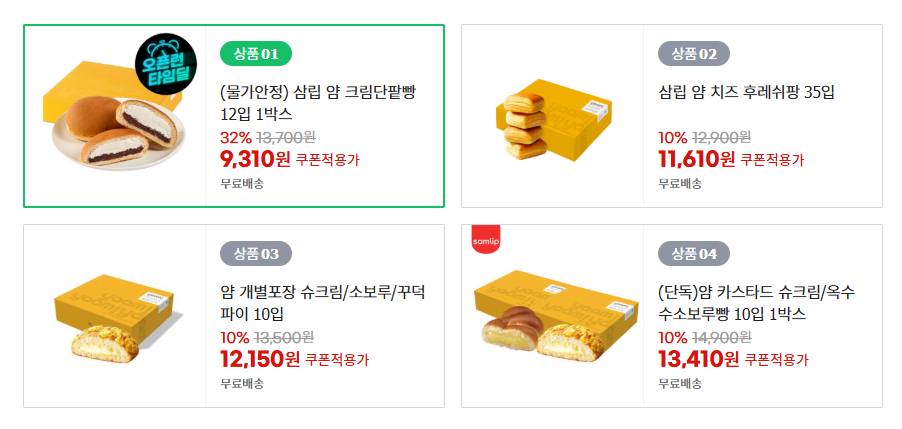Viewport: 902px width, 429px height.
Task: Click the 11,610원 coupon price
Action: (696, 158)
